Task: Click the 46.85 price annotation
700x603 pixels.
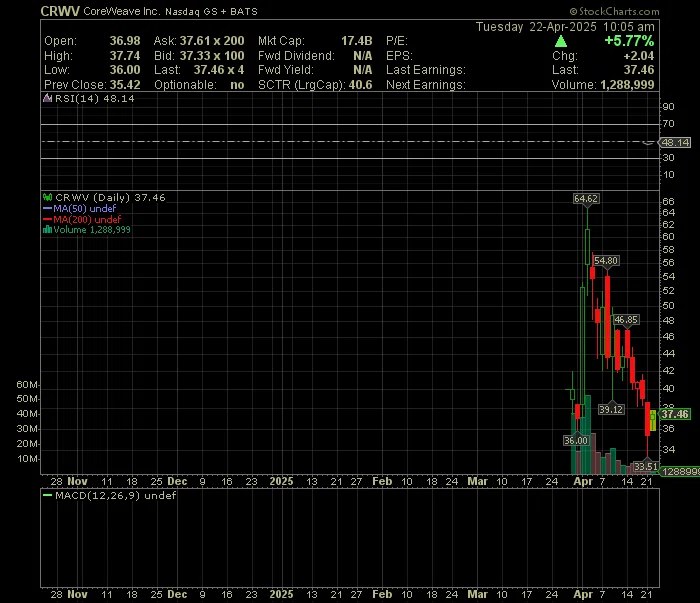Action: (x=626, y=320)
